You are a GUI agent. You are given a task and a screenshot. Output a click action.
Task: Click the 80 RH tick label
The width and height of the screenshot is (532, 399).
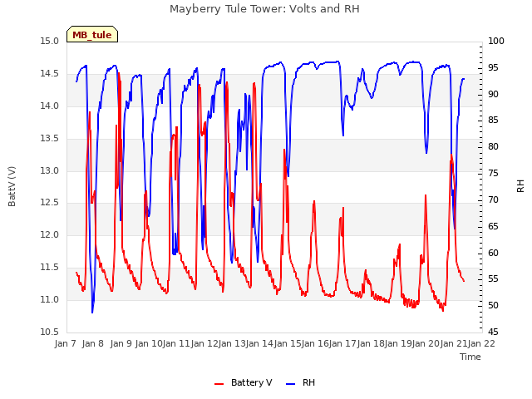493,146
